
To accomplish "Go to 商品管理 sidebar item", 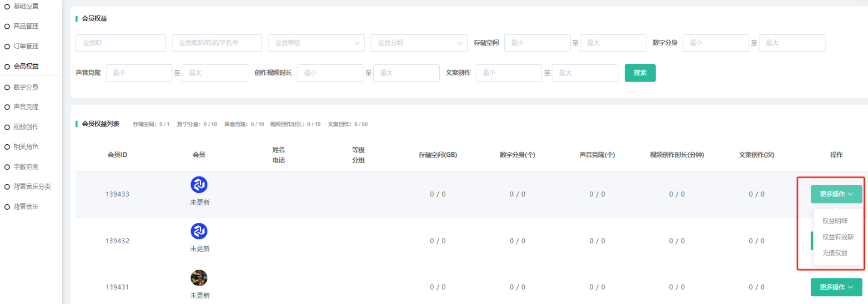I will pos(25,26).
